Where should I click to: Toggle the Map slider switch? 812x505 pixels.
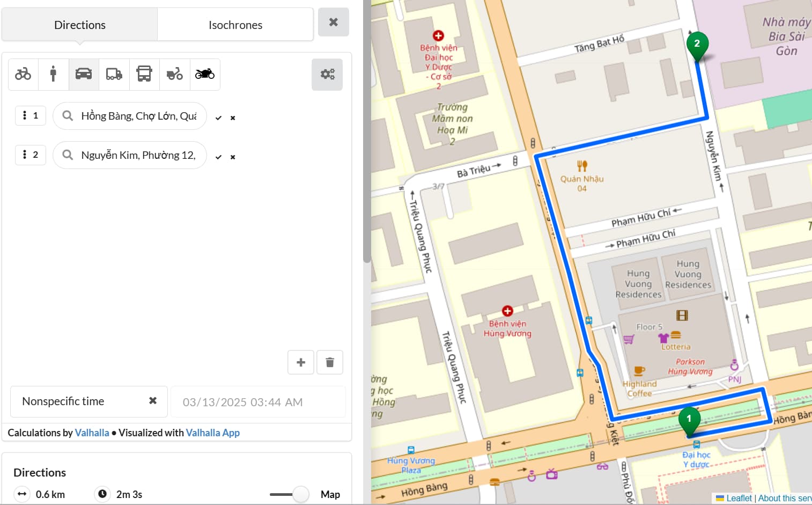coord(290,494)
